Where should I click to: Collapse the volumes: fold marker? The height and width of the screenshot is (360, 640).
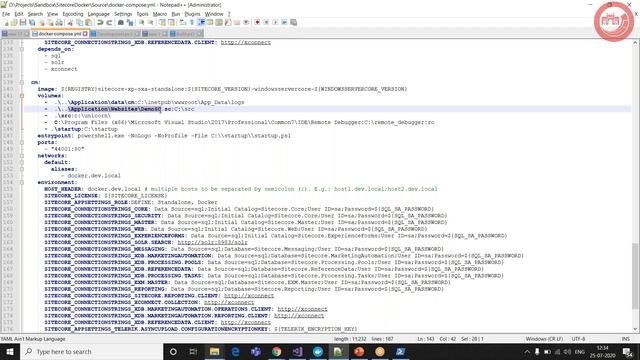click(x=22, y=96)
